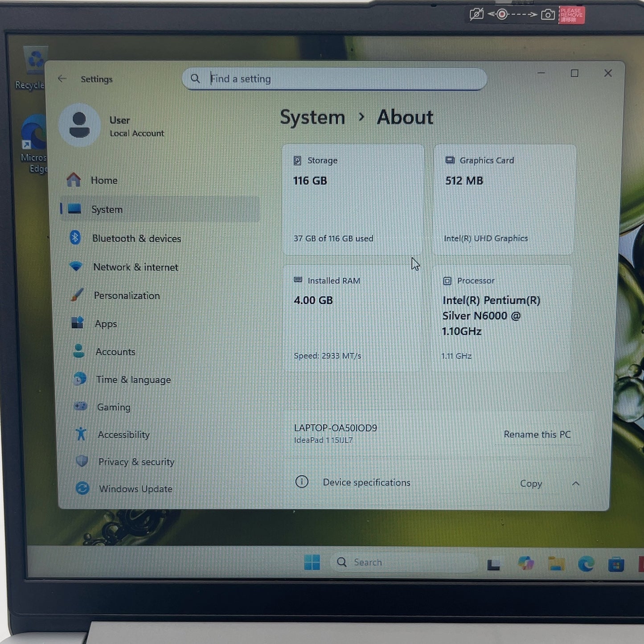Viewport: 644px width, 644px height.
Task: Click the Bluetooth icon in sidebar
Action: [75, 238]
